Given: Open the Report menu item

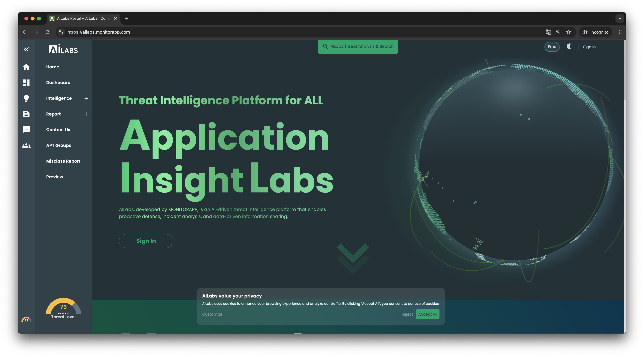Looking at the screenshot, I should point(53,114).
